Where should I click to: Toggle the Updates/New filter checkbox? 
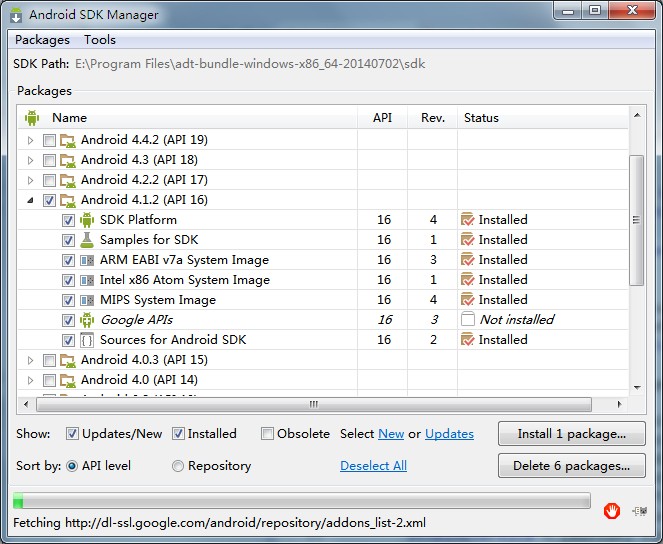72,434
